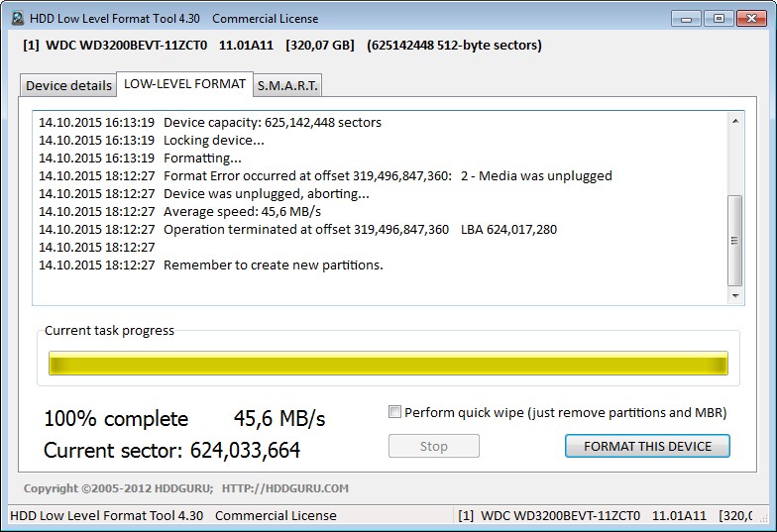Select the 'Locking device...' log line
Image resolution: width=777 pixels, height=532 pixels.
[x=151, y=141]
